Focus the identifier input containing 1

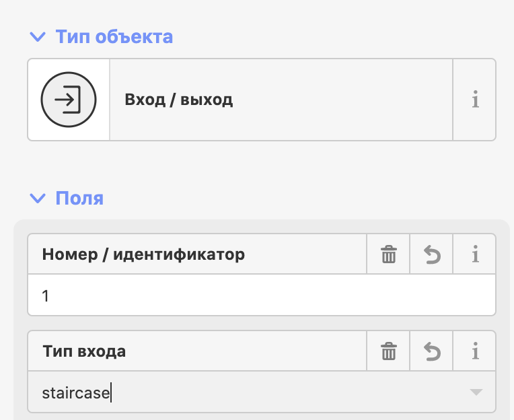tap(262, 295)
